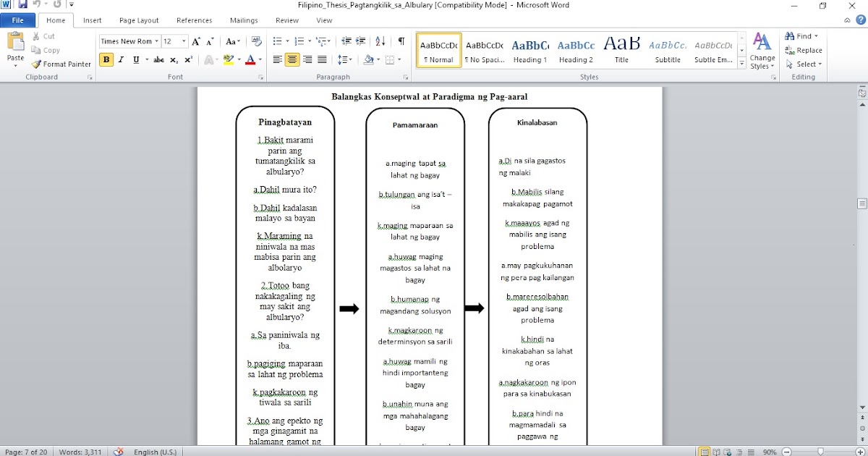This screenshot has width=868, height=456.
Task: Click the font color red A
Action: 250,60
